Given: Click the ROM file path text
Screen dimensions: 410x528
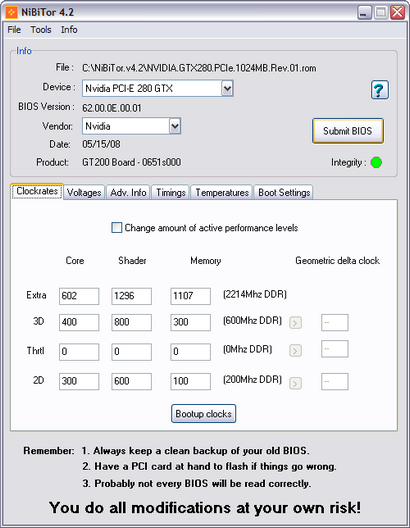Looking at the screenshot, I should click(199, 68).
